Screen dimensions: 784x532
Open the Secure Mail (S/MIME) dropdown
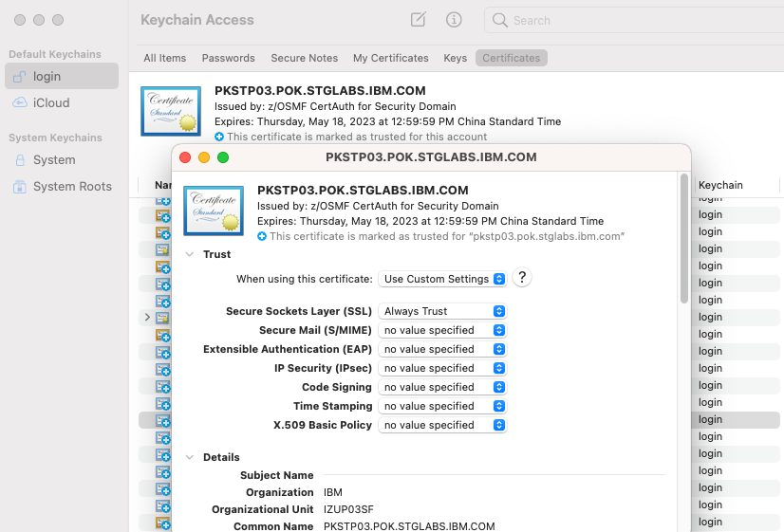(x=442, y=330)
